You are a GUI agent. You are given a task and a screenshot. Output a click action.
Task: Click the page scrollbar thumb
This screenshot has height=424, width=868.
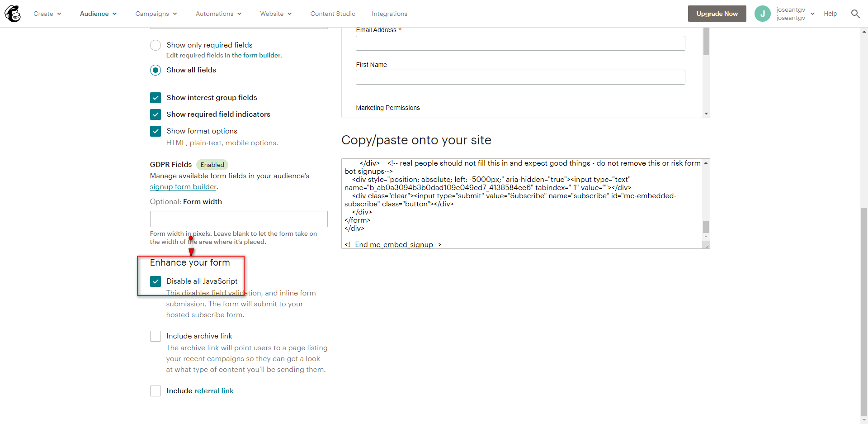coord(864,311)
